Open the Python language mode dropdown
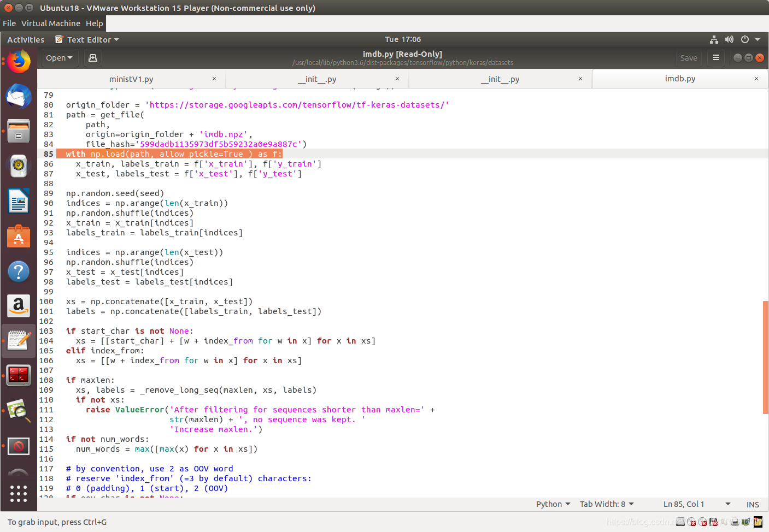 [553, 504]
